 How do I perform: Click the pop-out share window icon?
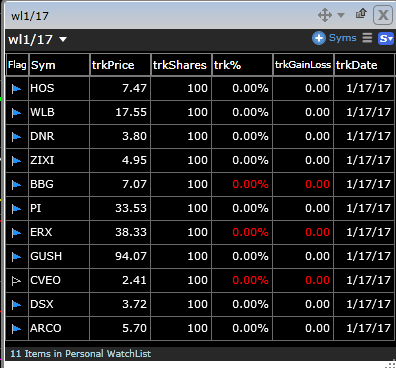click(x=361, y=14)
